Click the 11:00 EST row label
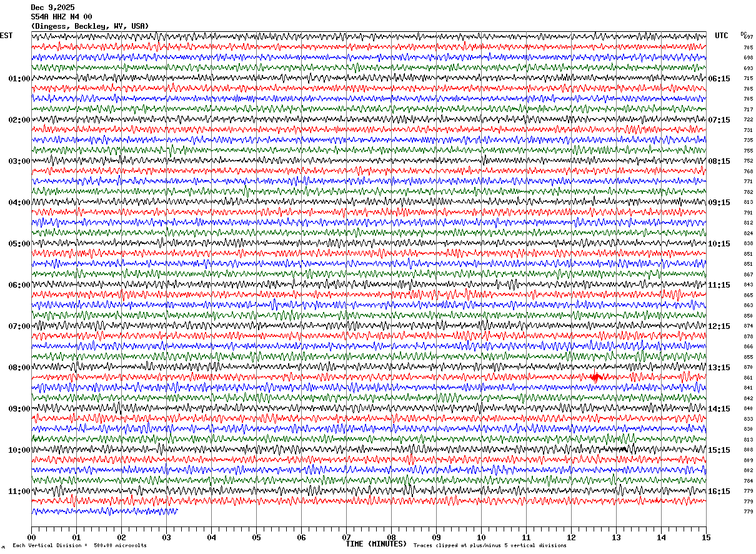The image size is (756, 554). coord(19,491)
